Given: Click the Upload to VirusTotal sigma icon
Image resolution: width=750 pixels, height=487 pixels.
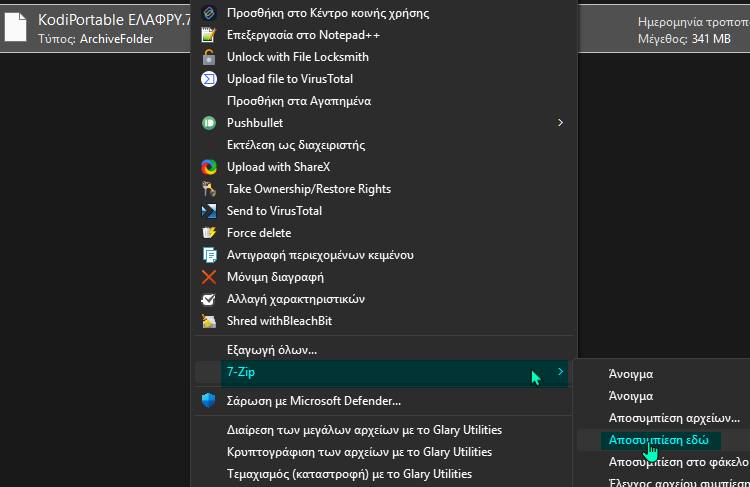Looking at the screenshot, I should point(209,79).
